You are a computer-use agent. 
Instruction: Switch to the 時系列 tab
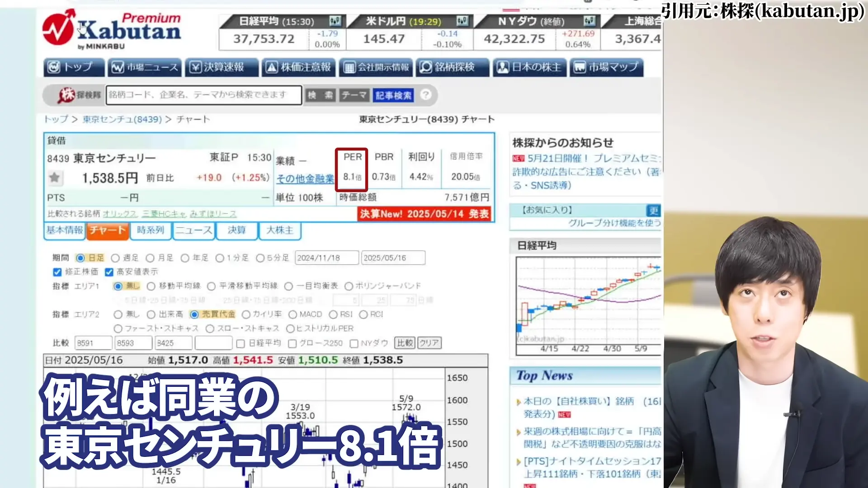(x=151, y=230)
